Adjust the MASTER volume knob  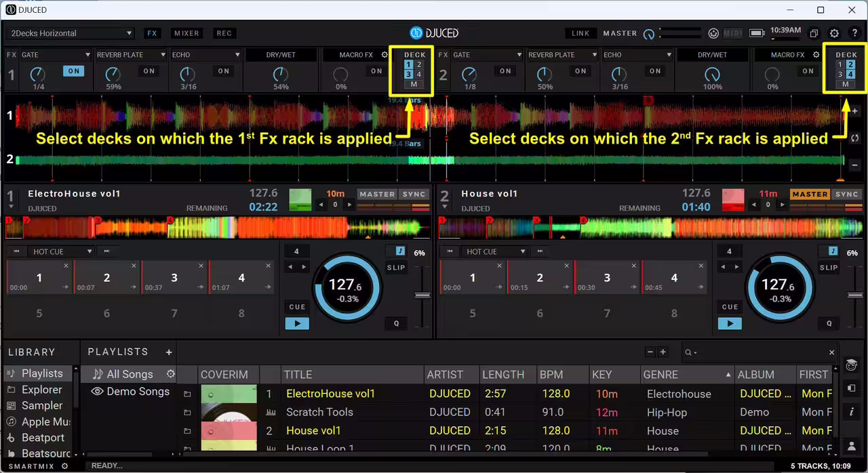649,34
